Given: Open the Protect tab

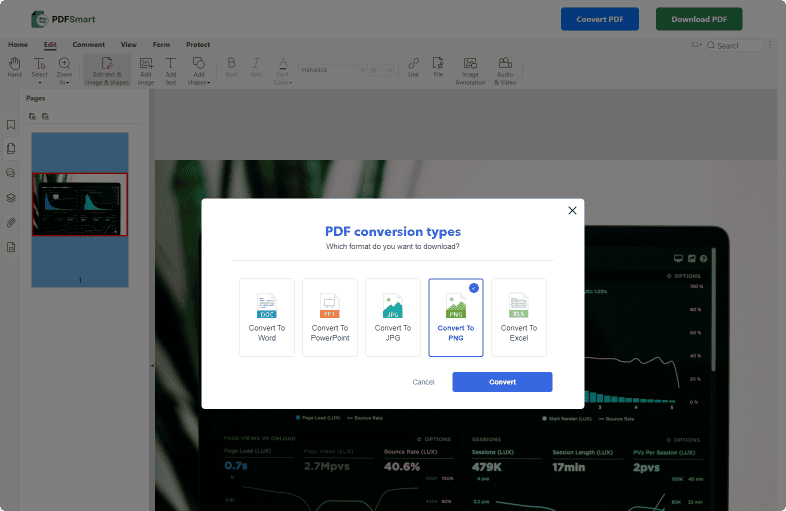Looking at the screenshot, I should coord(198,45).
